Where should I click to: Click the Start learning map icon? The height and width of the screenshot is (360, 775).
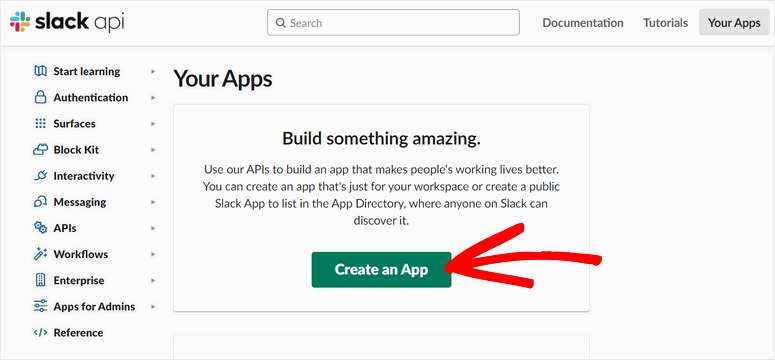pyautogui.click(x=40, y=71)
